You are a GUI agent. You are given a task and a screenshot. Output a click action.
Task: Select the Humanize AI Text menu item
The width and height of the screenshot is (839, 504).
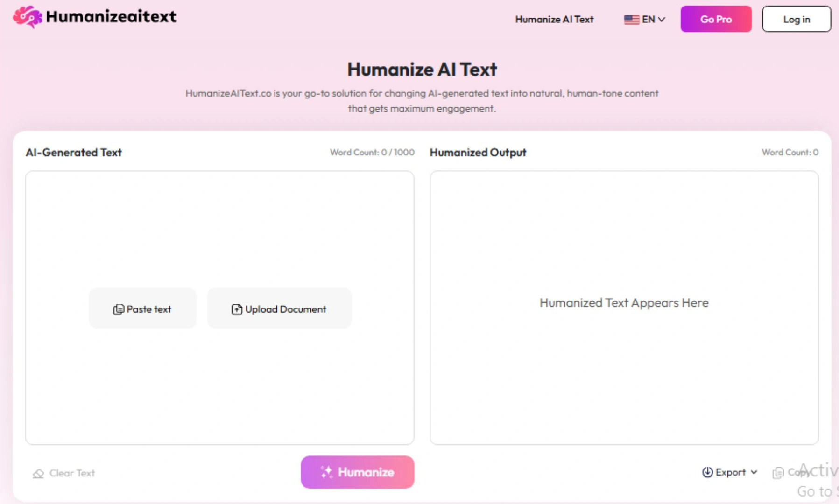[554, 20]
